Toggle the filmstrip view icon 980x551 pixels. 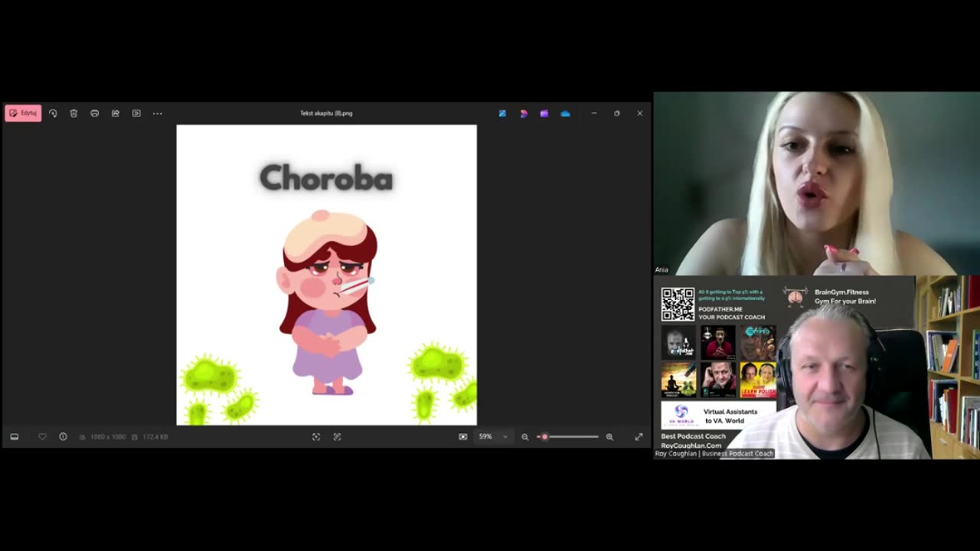[14, 437]
